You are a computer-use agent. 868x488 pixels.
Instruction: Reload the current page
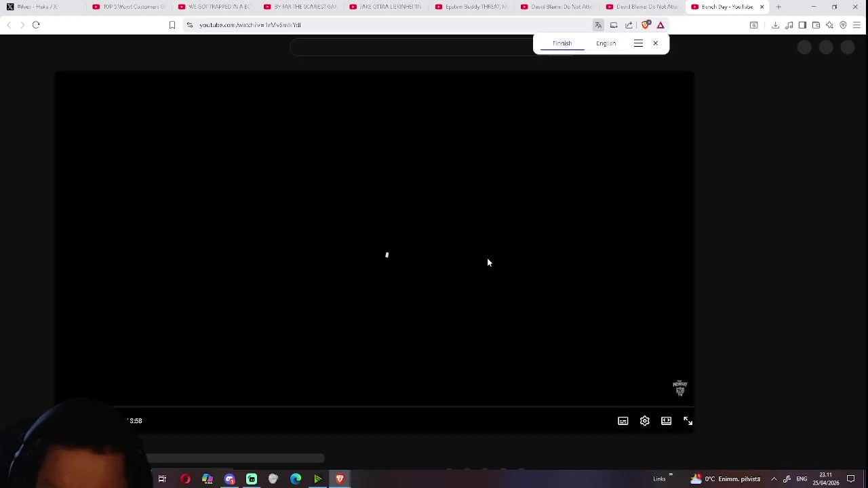click(36, 25)
